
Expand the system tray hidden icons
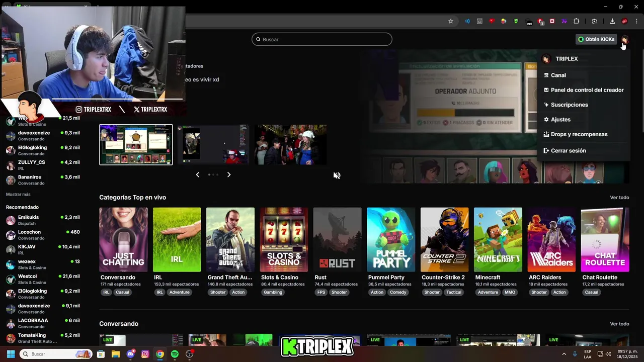tap(563, 354)
